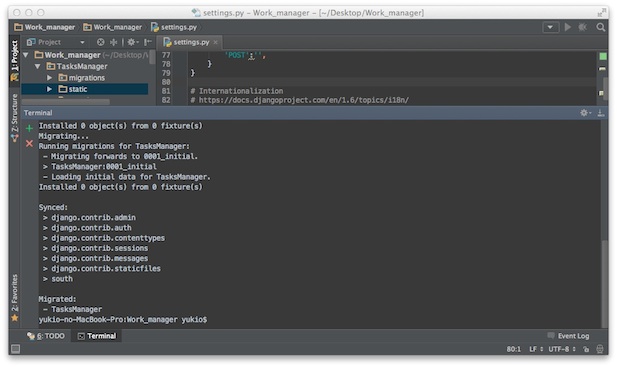
Task: Collapse the Work_manager root folder
Action: pos(26,55)
